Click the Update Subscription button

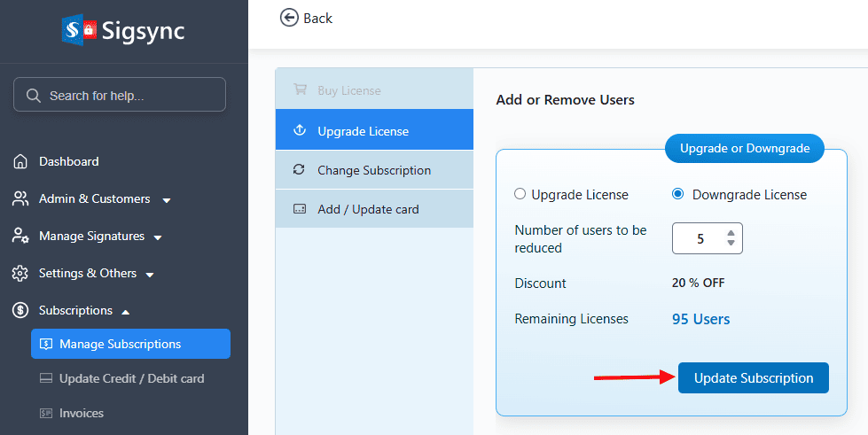point(753,378)
